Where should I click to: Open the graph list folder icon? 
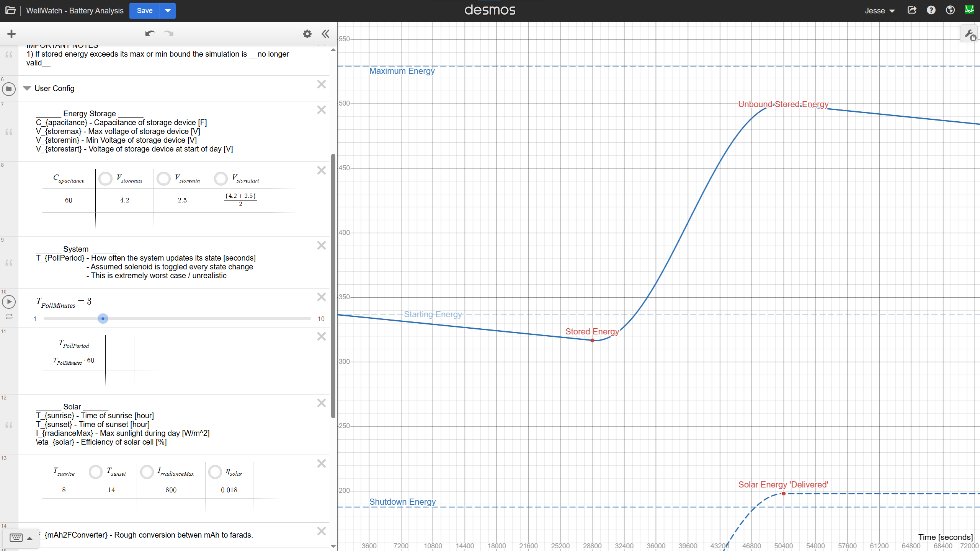click(10, 10)
